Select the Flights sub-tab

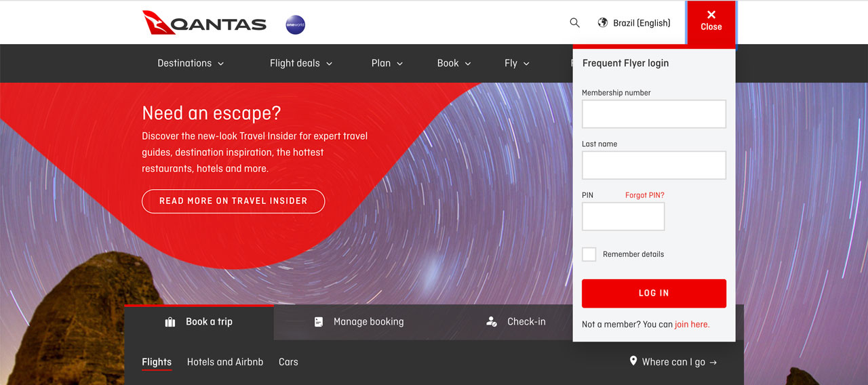click(157, 362)
